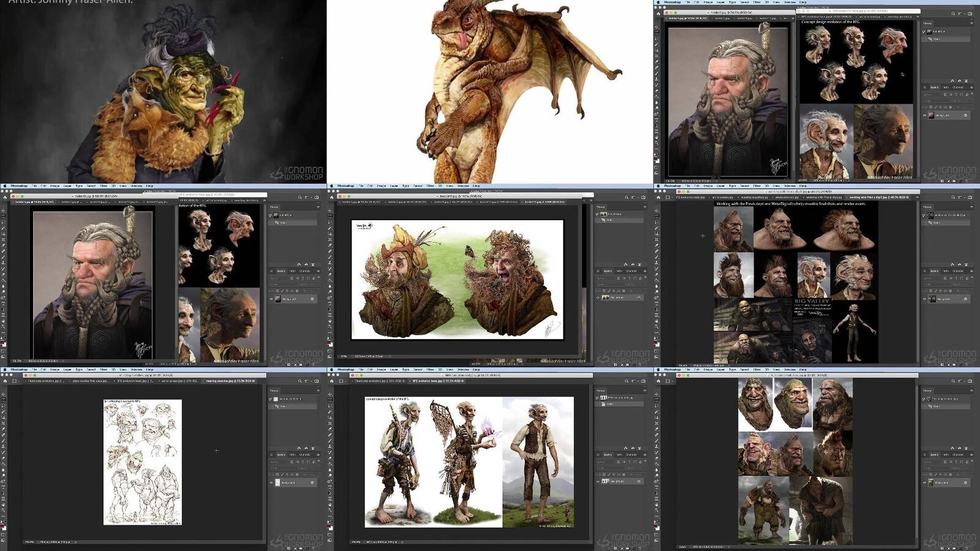The width and height of the screenshot is (980, 551).
Task: Open the Filter menu in the middle-left dwarf frame
Action: click(x=103, y=186)
